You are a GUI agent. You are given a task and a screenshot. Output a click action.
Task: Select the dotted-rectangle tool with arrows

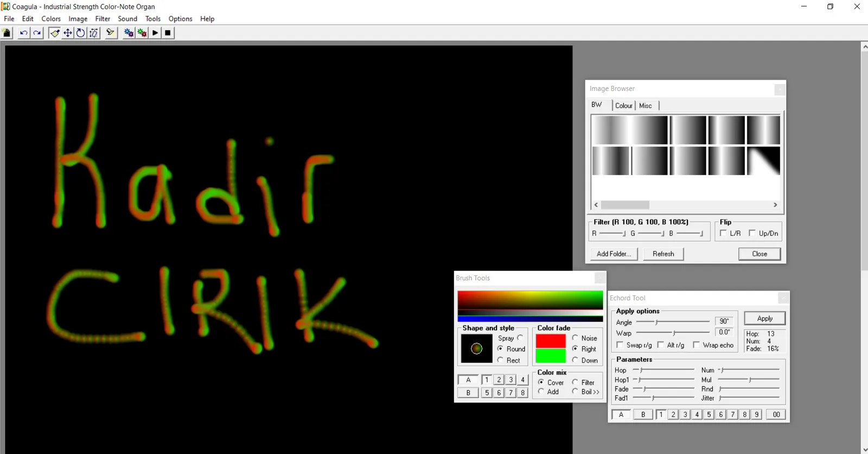[94, 33]
